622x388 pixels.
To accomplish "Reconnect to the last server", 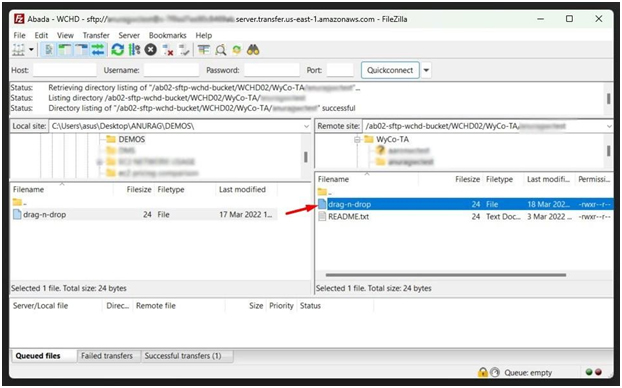I will 184,50.
